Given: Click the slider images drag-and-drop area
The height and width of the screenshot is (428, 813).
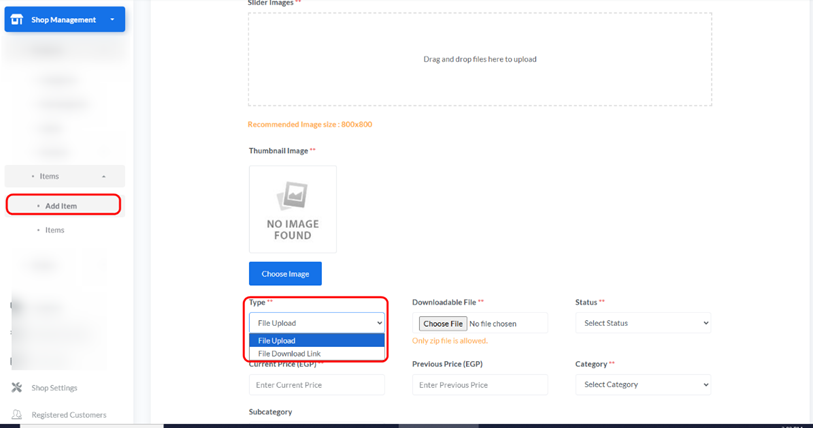Looking at the screenshot, I should coord(480,59).
